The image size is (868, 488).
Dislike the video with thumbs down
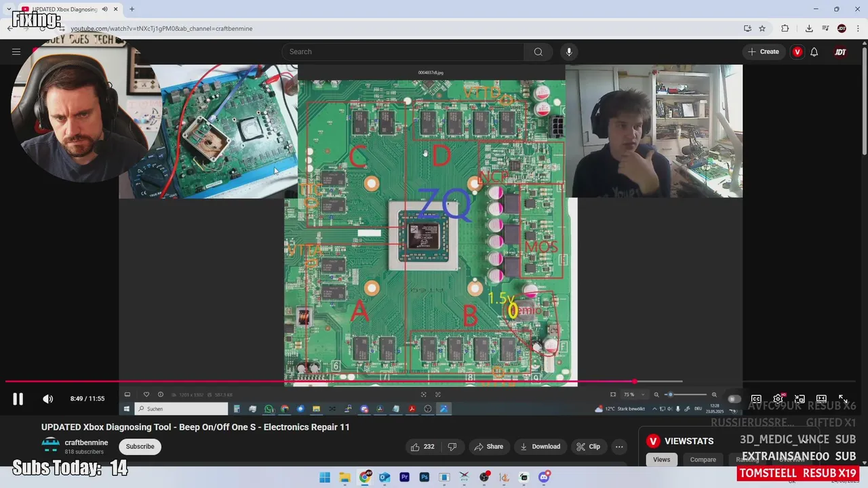(452, 447)
